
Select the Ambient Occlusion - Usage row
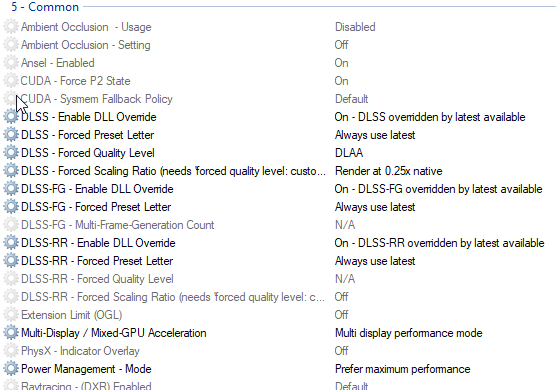(278, 27)
